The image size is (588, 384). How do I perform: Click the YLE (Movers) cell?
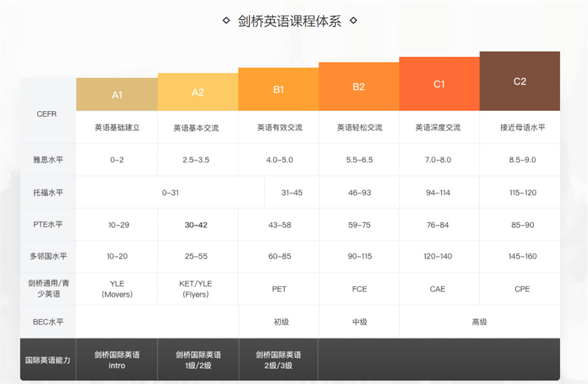117,289
